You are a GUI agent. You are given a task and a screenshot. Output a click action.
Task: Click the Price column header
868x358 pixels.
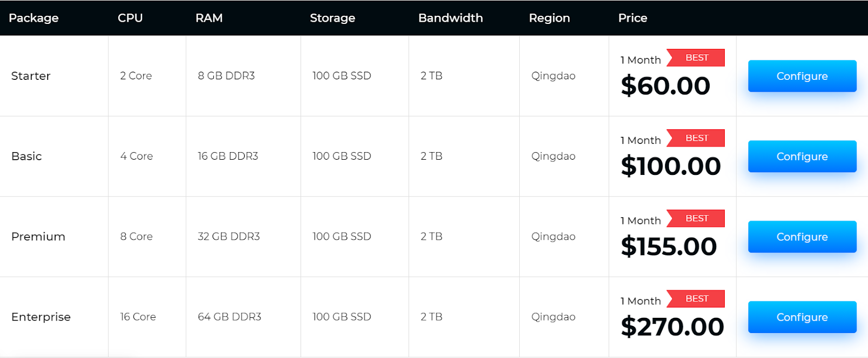point(633,18)
